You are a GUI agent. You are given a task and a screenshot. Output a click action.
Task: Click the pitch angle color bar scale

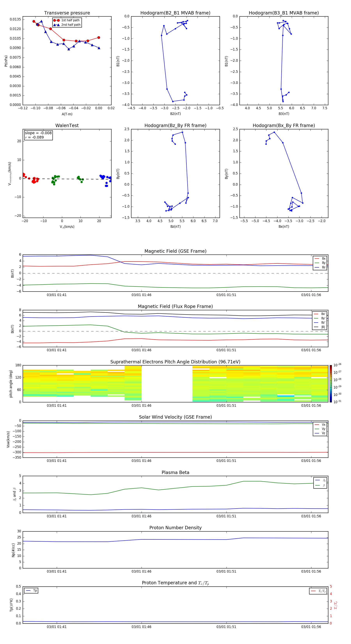click(x=331, y=384)
